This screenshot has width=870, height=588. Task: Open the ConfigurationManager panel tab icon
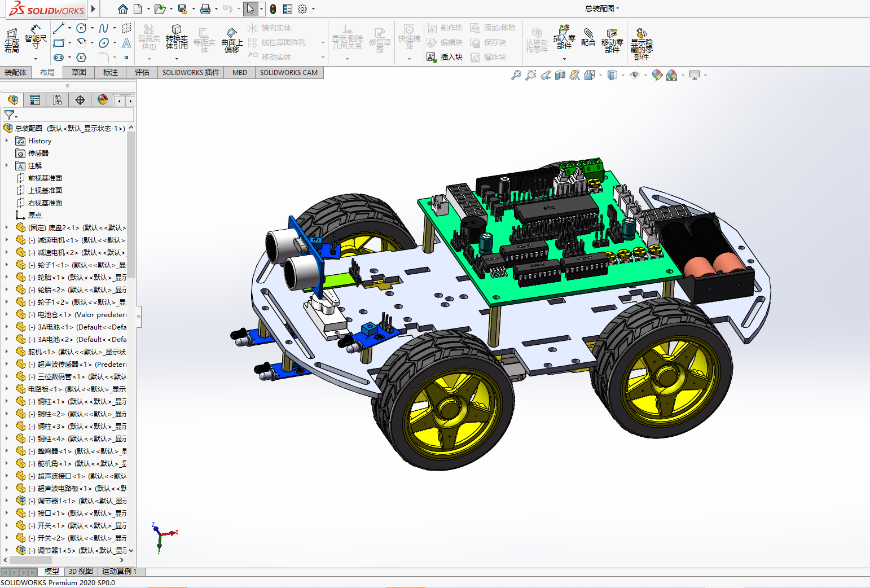58,100
